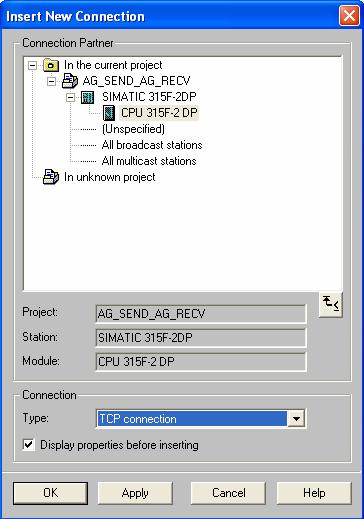Click the In unknown project icon
This screenshot has height=519, width=364.
point(51,177)
